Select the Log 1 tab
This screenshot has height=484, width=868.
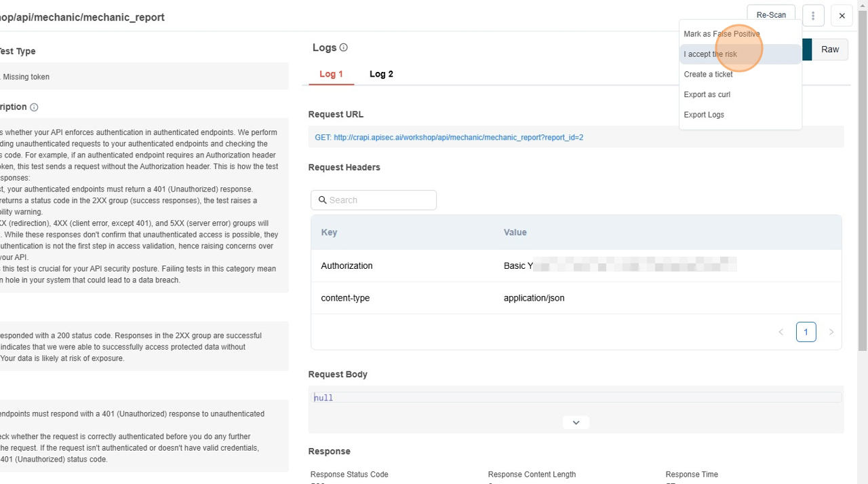(x=331, y=74)
